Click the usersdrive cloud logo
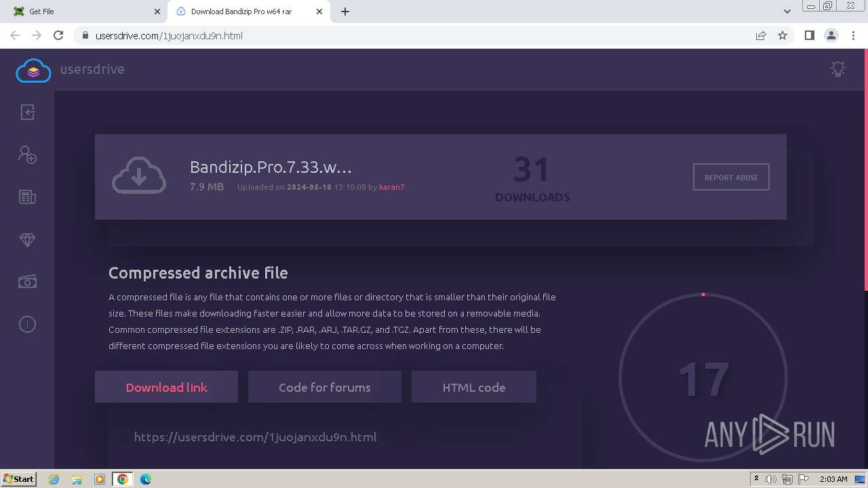 coord(33,70)
